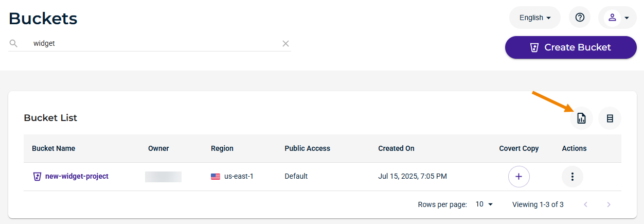Open the bucket usage report icon
Screen dimensions: 644x224
pos(581,118)
